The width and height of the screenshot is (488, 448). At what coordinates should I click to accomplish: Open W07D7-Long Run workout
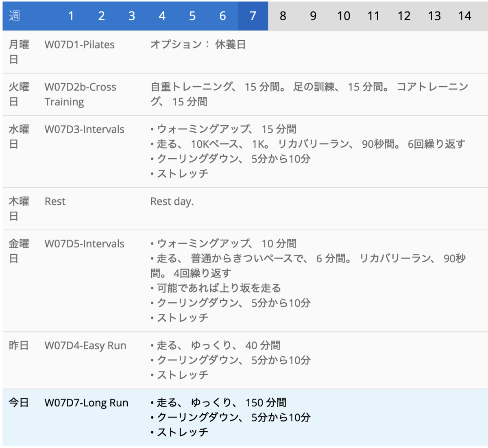tap(86, 403)
